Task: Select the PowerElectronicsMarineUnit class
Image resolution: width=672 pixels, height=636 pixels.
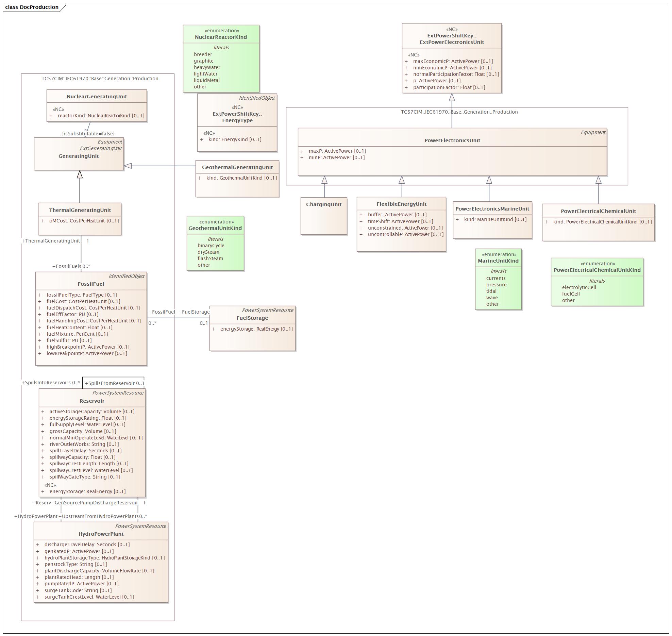Action: click(492, 209)
